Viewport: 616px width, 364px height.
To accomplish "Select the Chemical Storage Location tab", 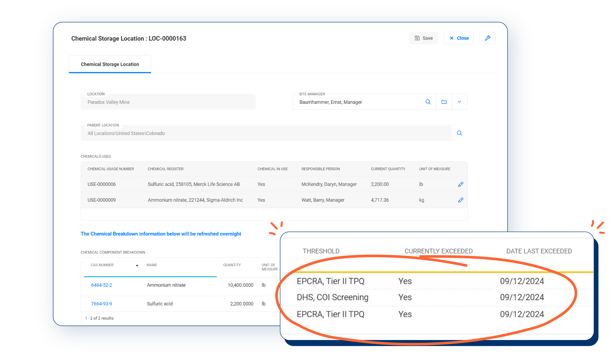I will click(x=110, y=64).
